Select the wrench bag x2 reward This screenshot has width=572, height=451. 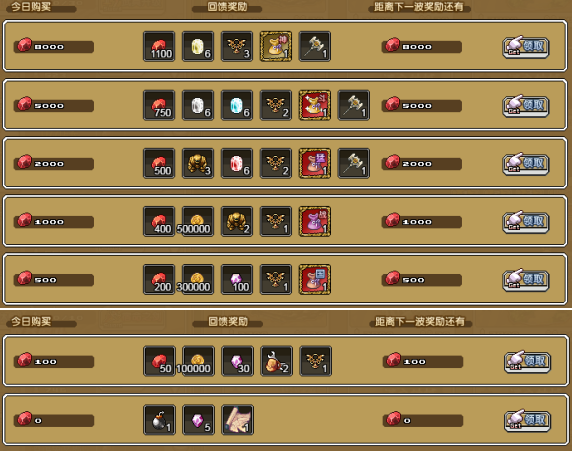(x=277, y=361)
